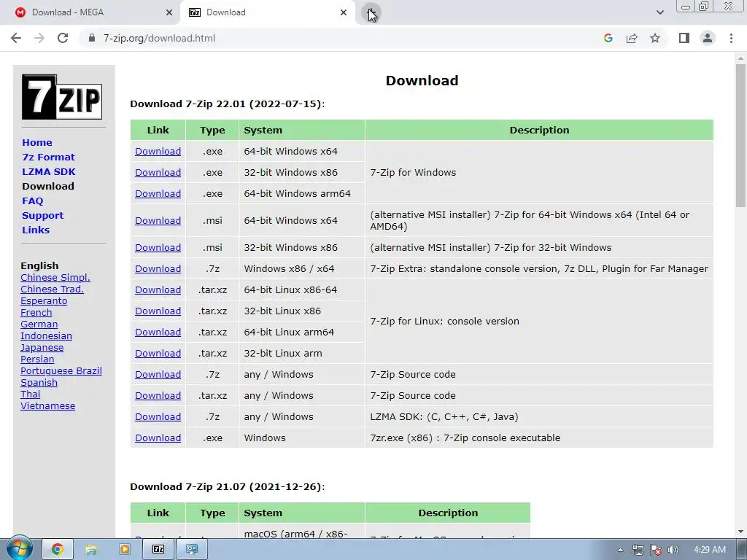Download the LZMA SDK .7z file

pyautogui.click(x=158, y=416)
